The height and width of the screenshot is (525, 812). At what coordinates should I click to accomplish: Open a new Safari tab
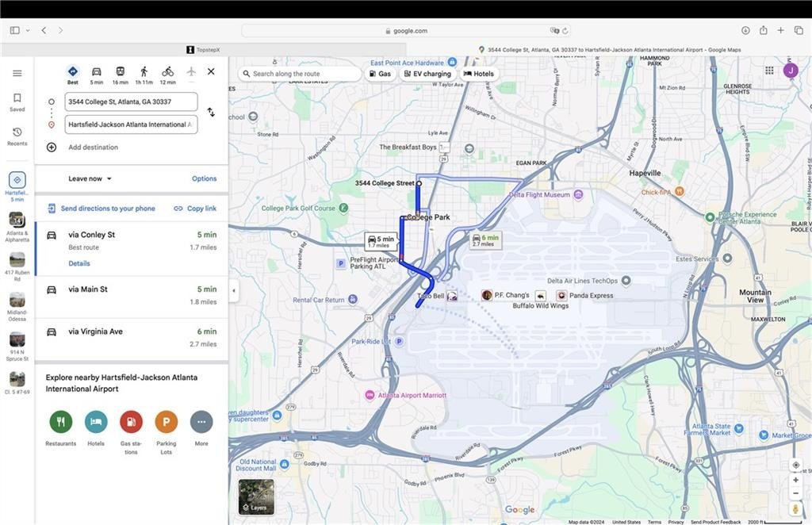[x=780, y=31]
